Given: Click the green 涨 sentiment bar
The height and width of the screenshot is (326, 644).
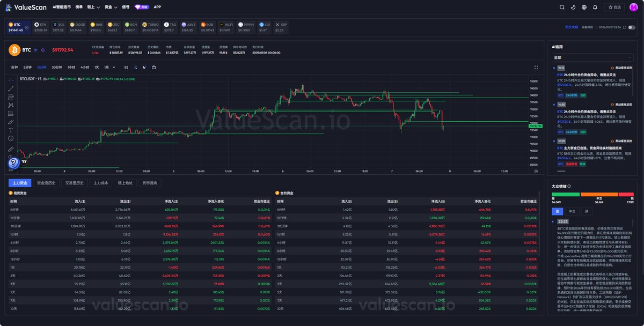Looking at the screenshot, I should tap(566, 194).
